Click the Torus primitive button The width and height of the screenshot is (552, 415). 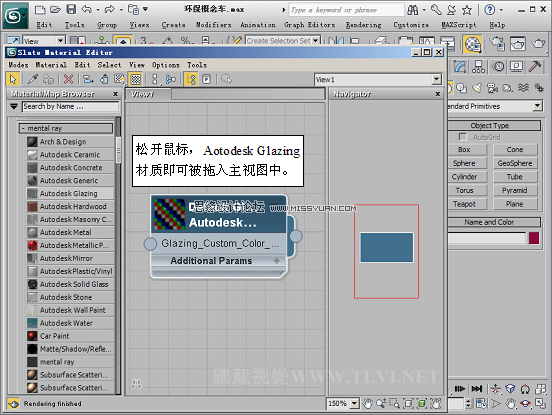(467, 190)
